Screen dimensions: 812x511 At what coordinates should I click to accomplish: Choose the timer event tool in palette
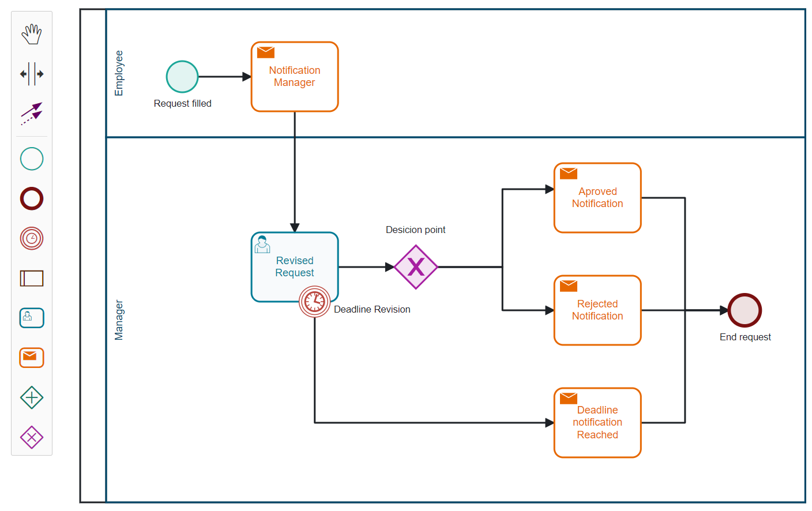(32, 238)
